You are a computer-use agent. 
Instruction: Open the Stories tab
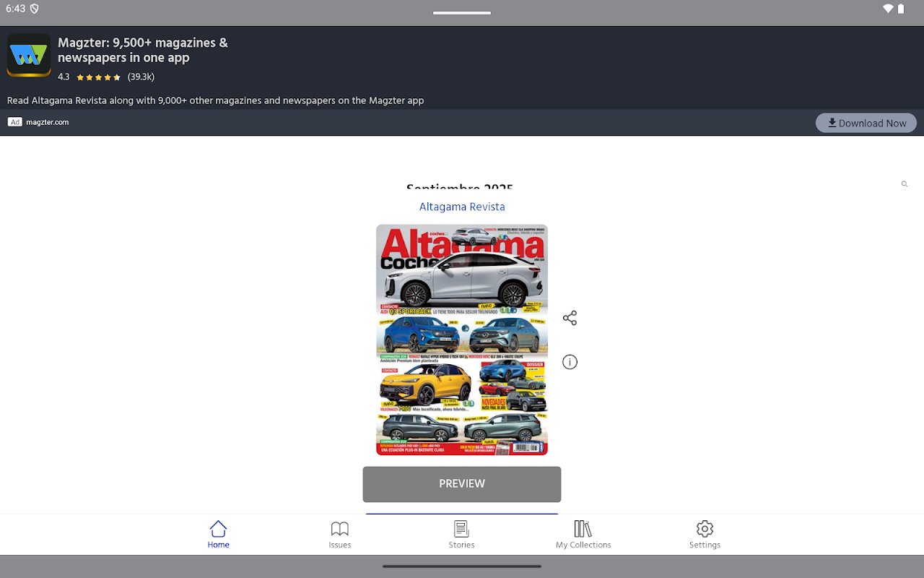[462, 535]
